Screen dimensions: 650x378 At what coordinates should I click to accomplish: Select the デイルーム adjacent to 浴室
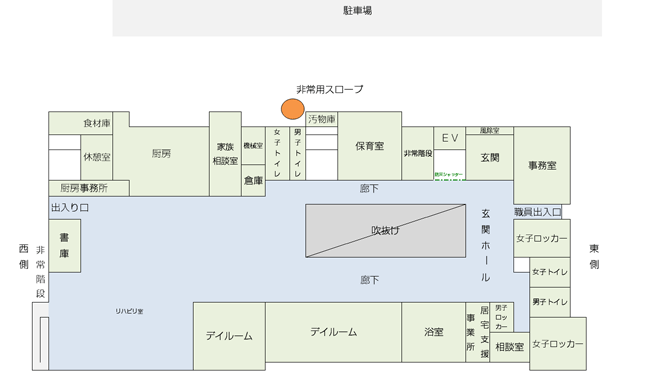(x=333, y=332)
